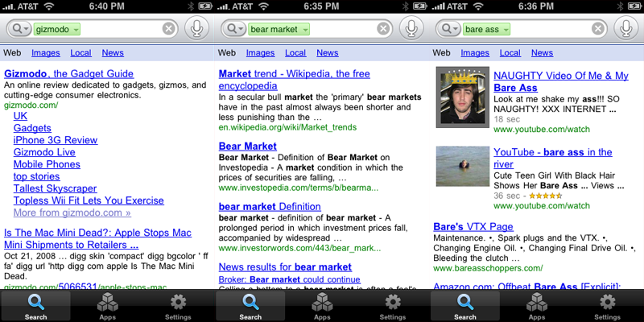Tap battery icon in bare ass screen status bar
This screenshot has height=322, width=644.
[x=634, y=6]
